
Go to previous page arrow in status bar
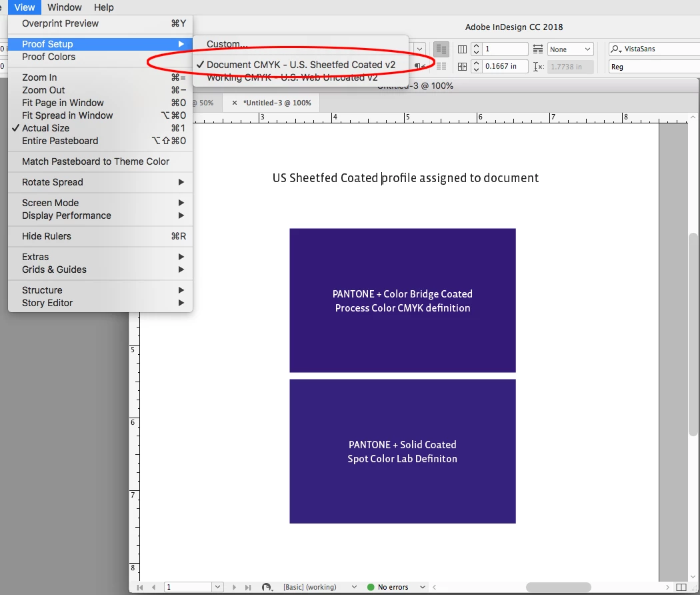[x=153, y=587]
